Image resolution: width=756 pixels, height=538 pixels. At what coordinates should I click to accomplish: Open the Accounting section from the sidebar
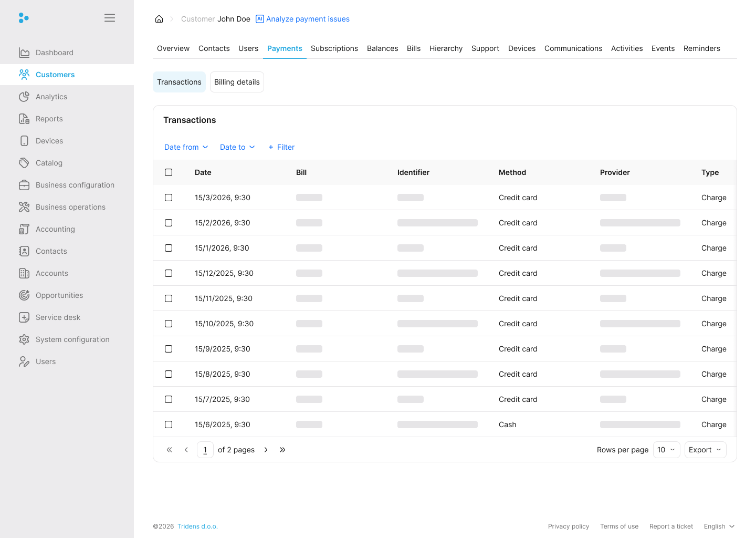pos(24,229)
